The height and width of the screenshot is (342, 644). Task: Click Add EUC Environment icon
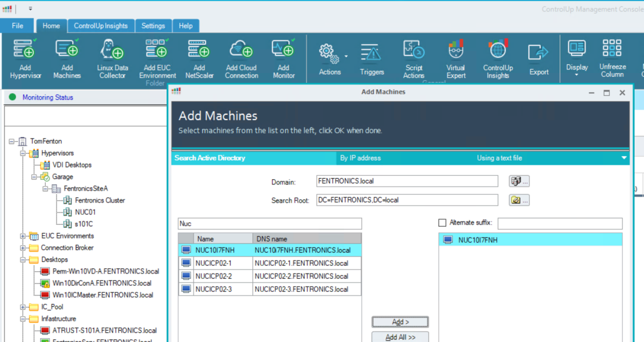point(157,49)
